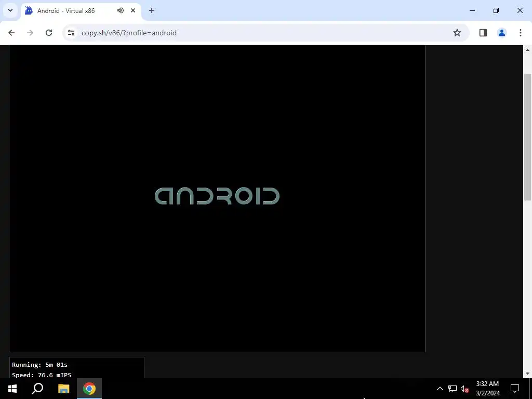Click the muted volume tray icon
Viewport: 532px width, 399px height.
464,389
